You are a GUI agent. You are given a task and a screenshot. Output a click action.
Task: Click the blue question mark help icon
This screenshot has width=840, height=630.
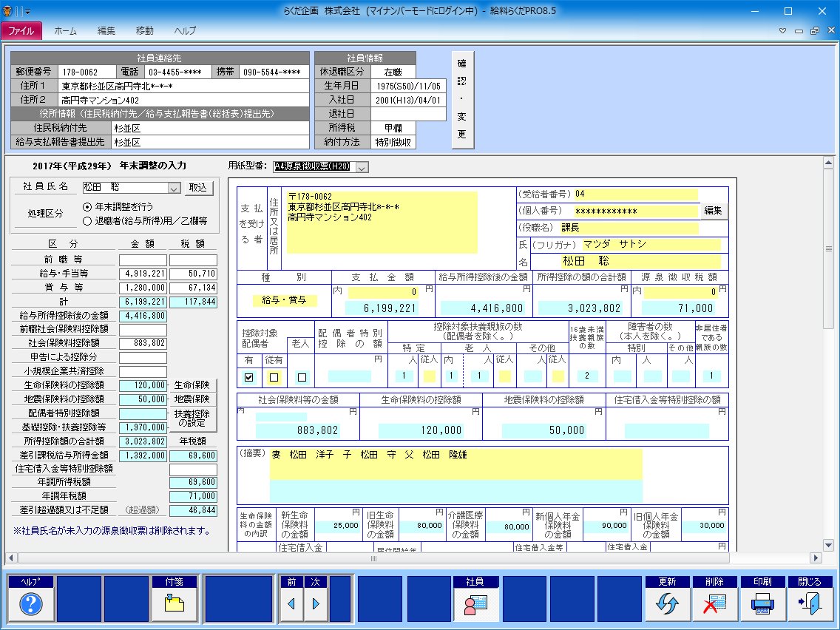tap(31, 603)
